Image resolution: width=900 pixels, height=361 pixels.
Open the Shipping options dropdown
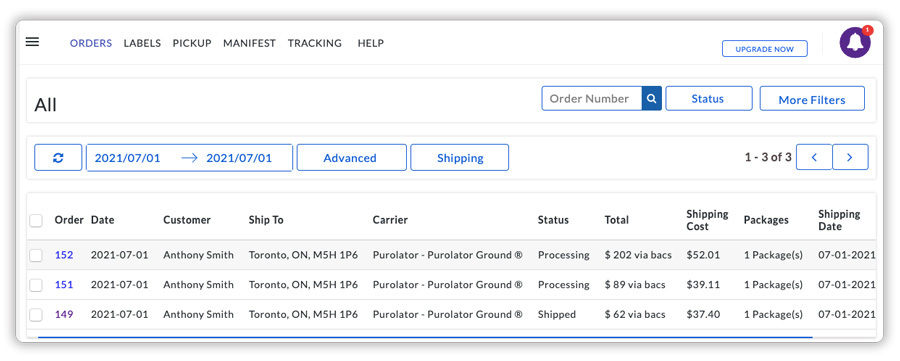(x=460, y=158)
